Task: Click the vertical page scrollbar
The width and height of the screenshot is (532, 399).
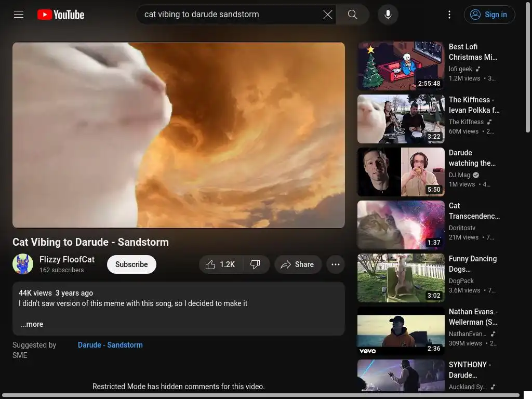Action: click(x=527, y=68)
